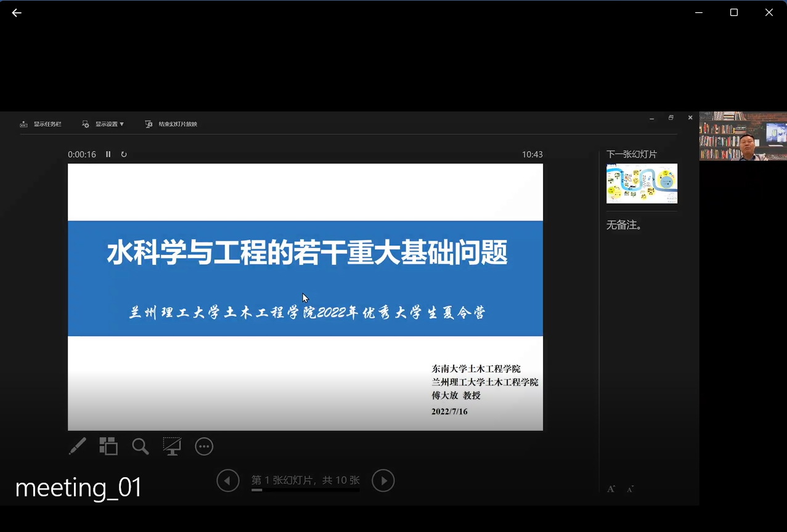This screenshot has width=787, height=532.
Task: Go to previous slide arrow
Action: pyautogui.click(x=228, y=481)
